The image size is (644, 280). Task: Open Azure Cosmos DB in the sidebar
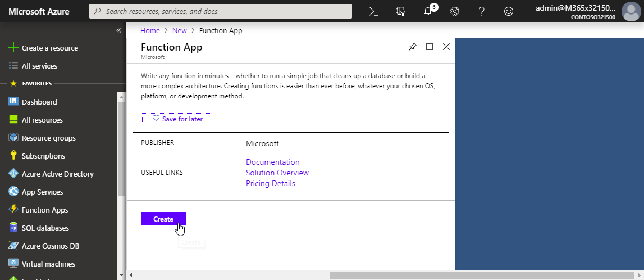pyautogui.click(x=51, y=246)
